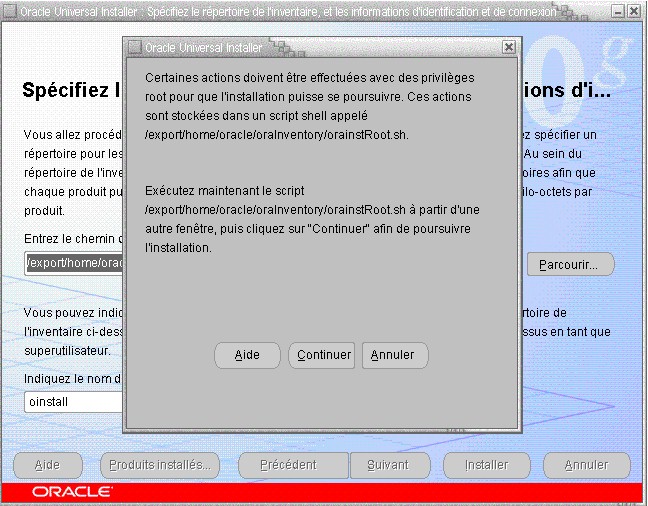648x506 pixels.
Task: Cancel the dialog with Annuler
Action: coord(393,355)
